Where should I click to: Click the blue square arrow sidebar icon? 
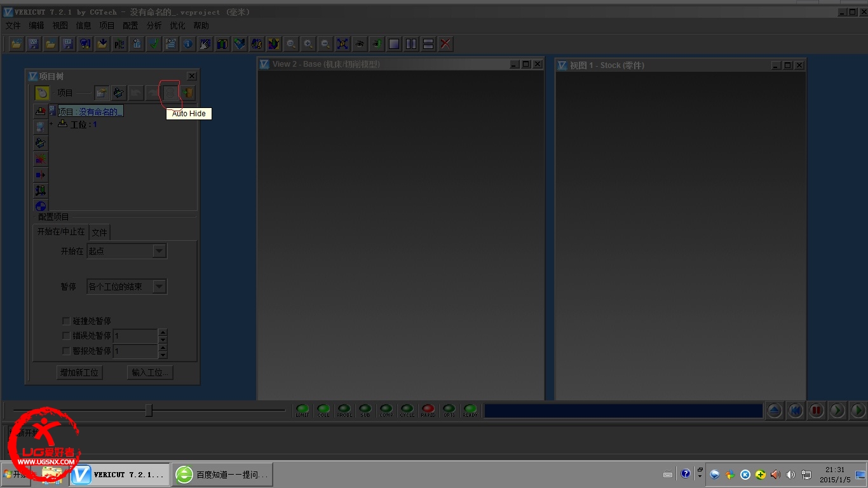tap(41, 175)
